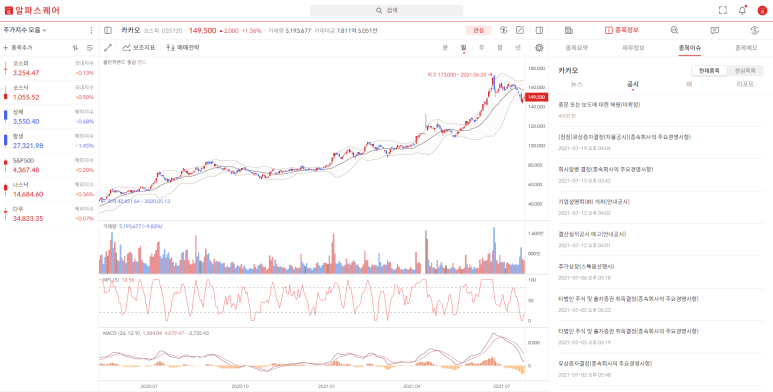Open the user profile avatar
Viewport: 773px width, 392px height.
tap(762, 10)
